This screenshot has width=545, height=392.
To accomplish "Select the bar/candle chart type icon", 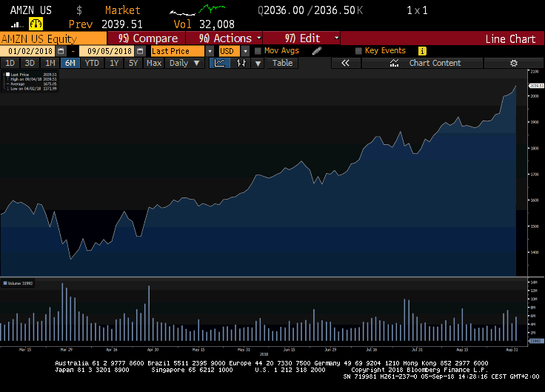I will click(x=241, y=63).
